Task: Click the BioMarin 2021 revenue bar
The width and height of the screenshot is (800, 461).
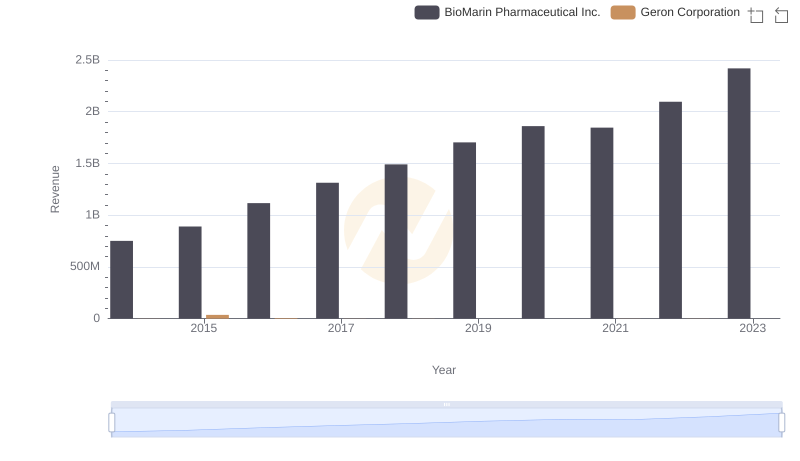Action: point(602,223)
